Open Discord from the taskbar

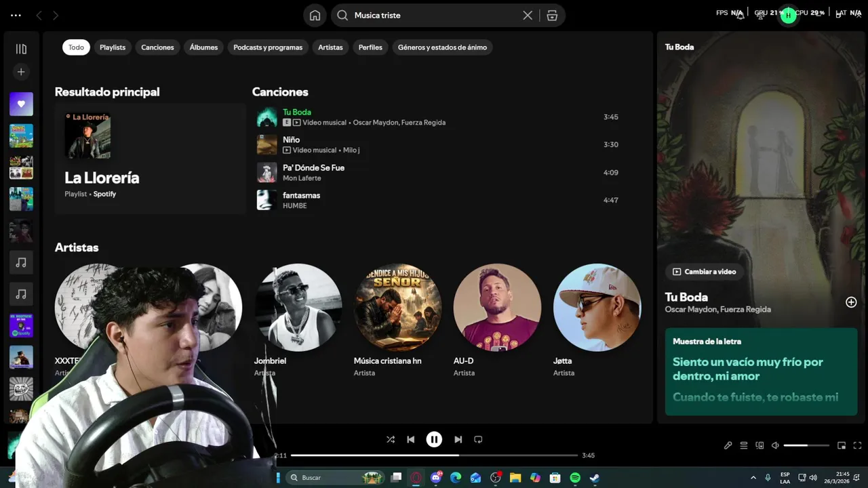click(436, 478)
